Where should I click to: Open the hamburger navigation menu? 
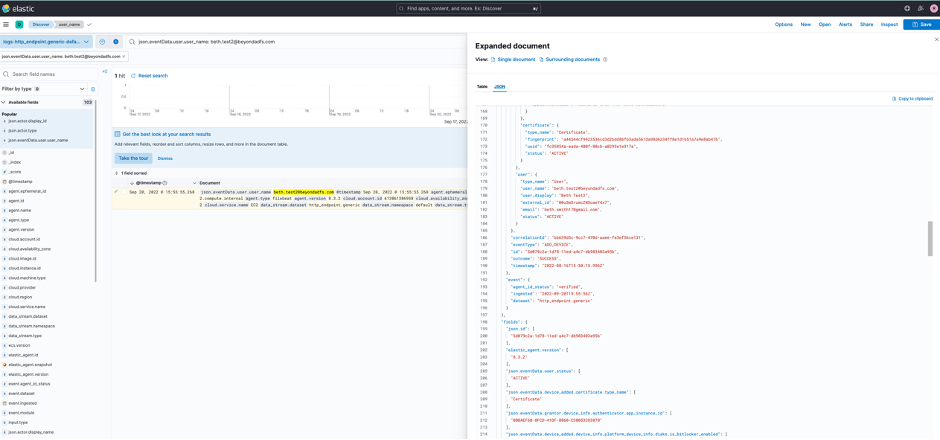[6, 24]
